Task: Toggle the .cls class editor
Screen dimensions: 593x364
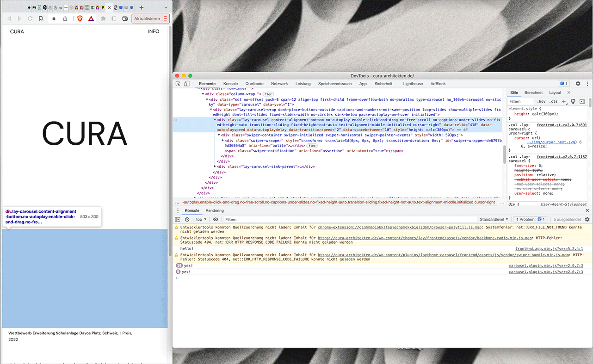Action: pyautogui.click(x=553, y=101)
